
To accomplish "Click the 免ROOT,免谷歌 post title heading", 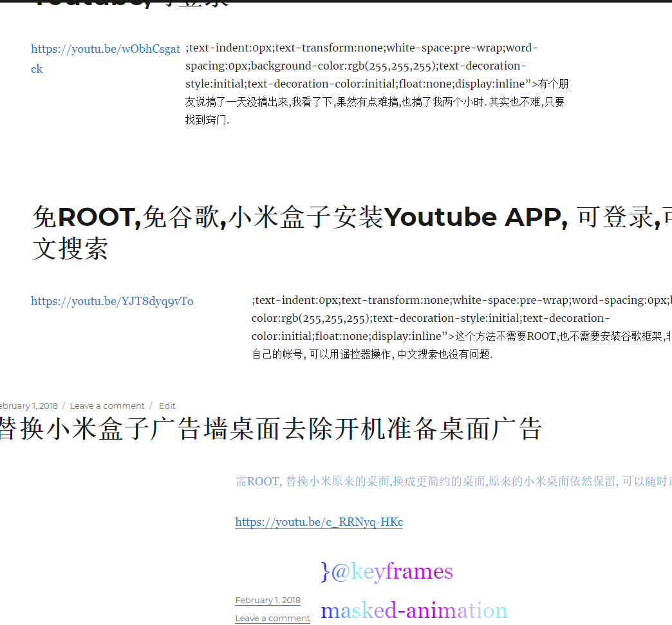I will click(351, 232).
